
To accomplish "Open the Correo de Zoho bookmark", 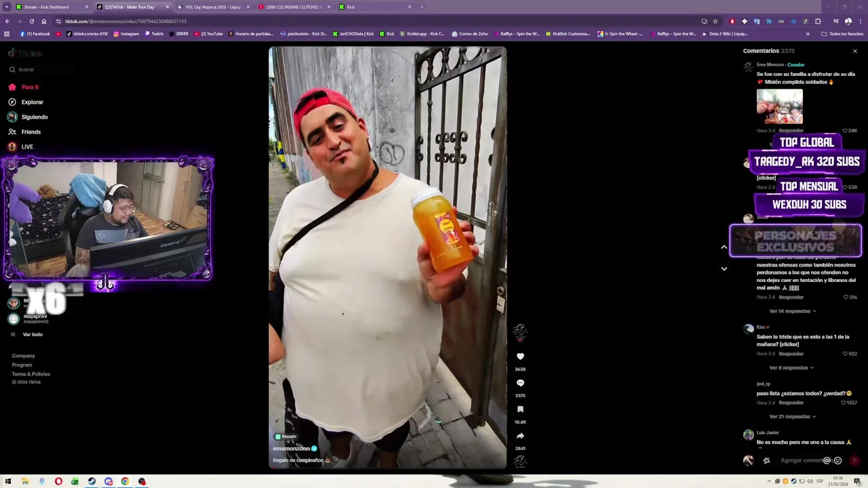I will [x=469, y=33].
